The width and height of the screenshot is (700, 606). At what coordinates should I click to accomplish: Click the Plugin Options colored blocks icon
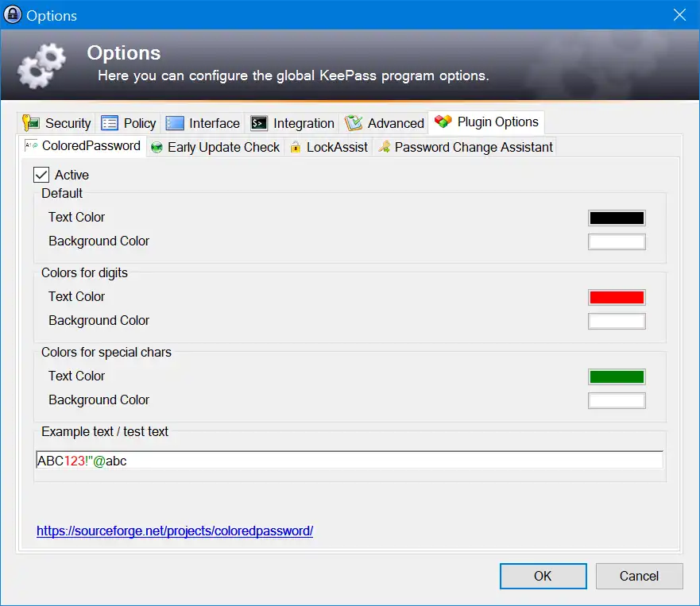(x=443, y=121)
